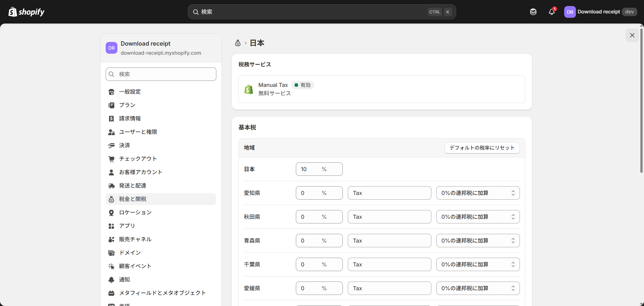Image resolution: width=644 pixels, height=306 pixels.
Task: Click the ドメイン icon
Action: coord(111,253)
